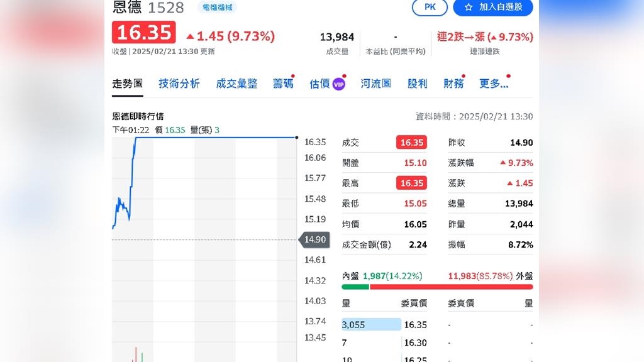This screenshot has width=644, height=362.
Task: Click the 14.90 previous close marker on chart
Action: pos(314,239)
